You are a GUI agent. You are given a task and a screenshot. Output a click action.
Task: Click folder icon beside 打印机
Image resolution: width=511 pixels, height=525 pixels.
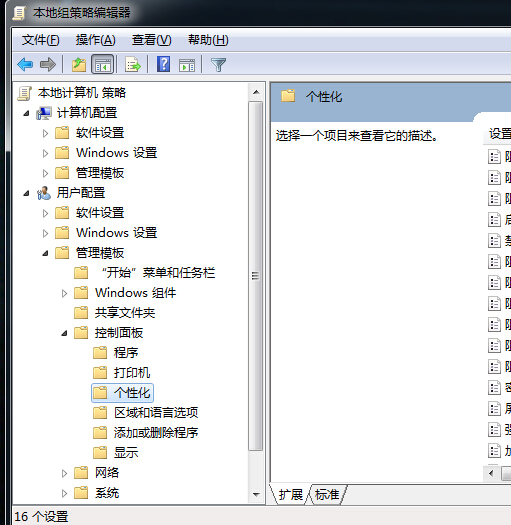100,373
